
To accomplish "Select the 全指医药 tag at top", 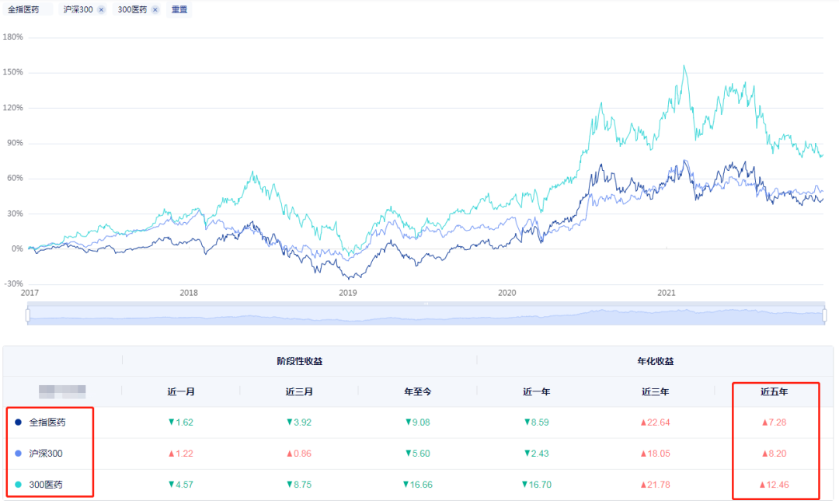I will point(23,9).
